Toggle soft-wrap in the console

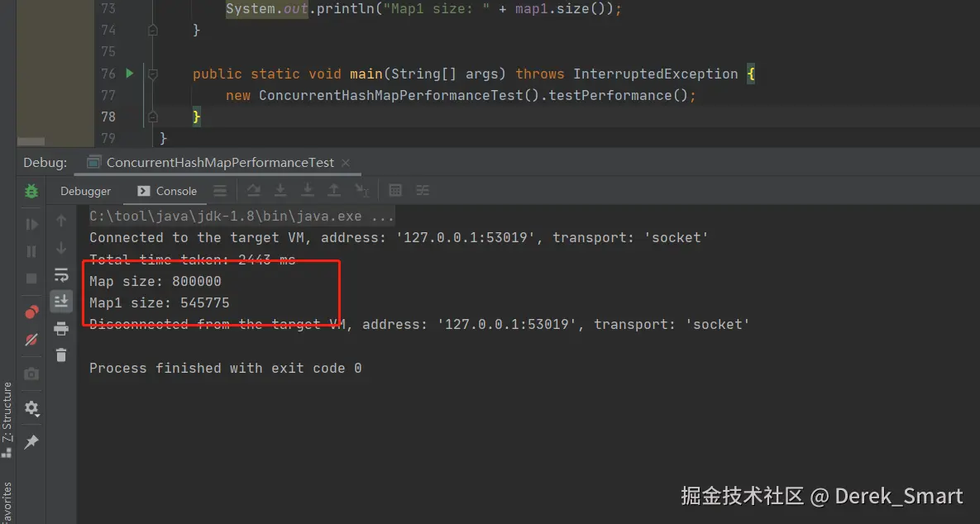(x=61, y=274)
